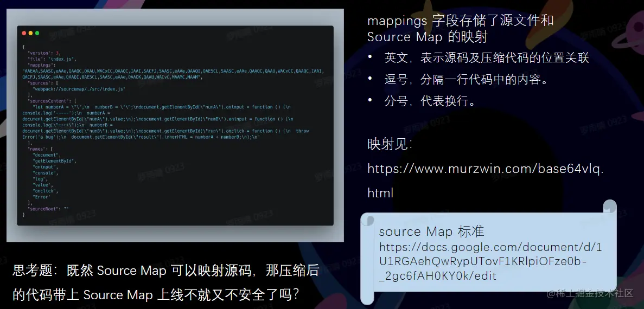
Task: Click "console" entry in names array
Action: (45, 173)
